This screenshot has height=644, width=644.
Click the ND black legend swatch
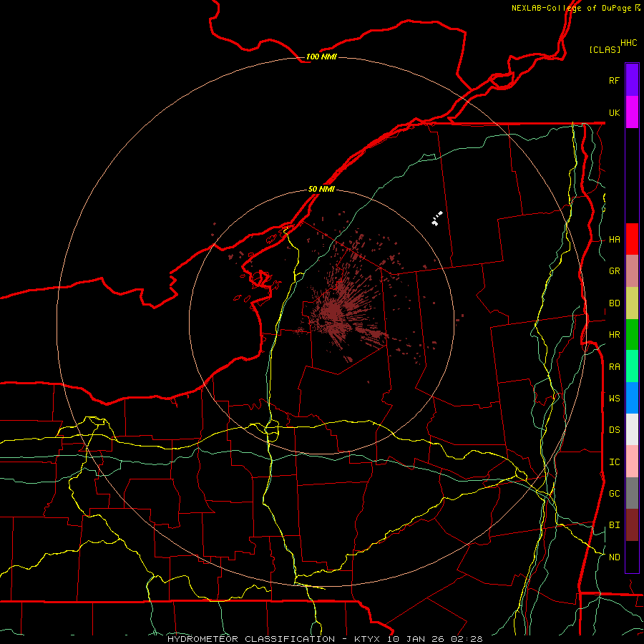pyautogui.click(x=632, y=557)
